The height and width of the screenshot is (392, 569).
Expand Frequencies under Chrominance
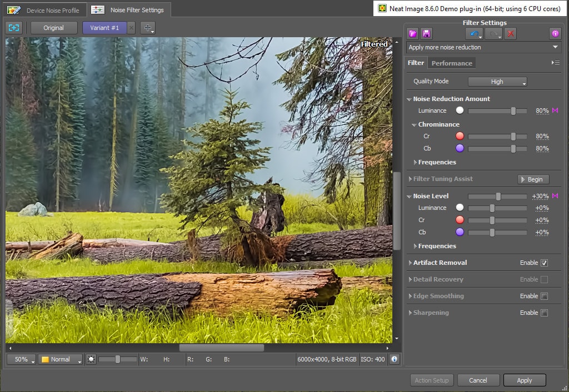437,162
